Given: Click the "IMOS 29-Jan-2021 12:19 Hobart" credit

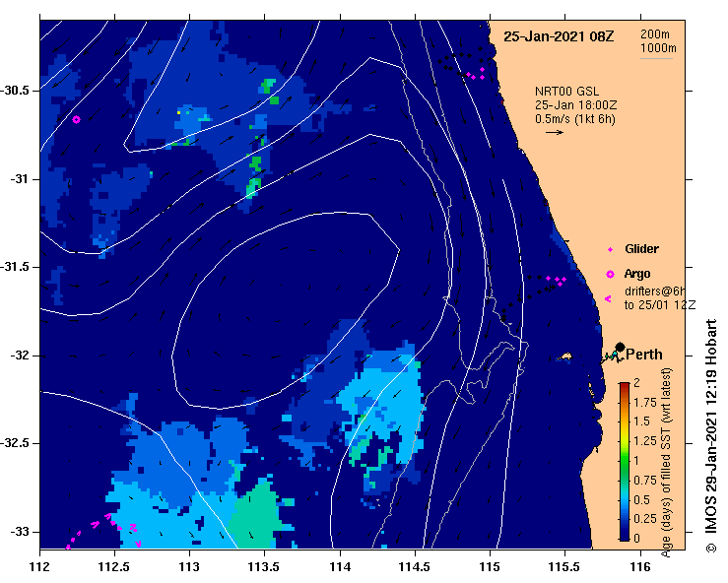Looking at the screenshot, I should 711,435.
